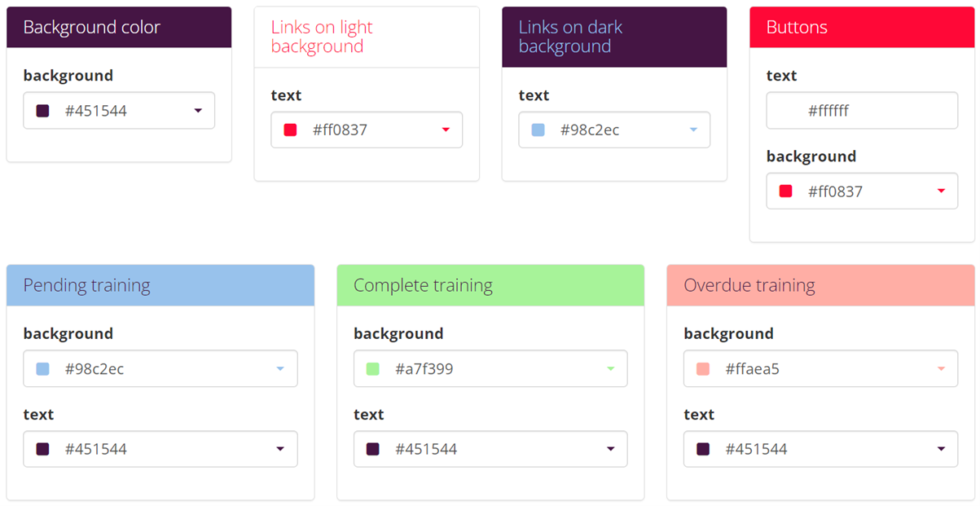Open the Complete training background dropdown arrow
The width and height of the screenshot is (980, 506).
coord(610,369)
